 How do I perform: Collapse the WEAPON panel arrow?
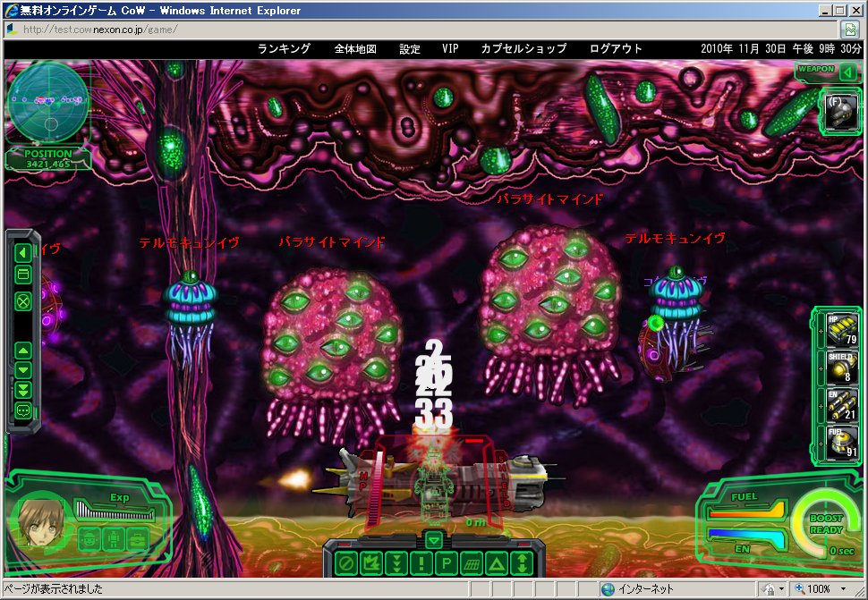click(847, 72)
